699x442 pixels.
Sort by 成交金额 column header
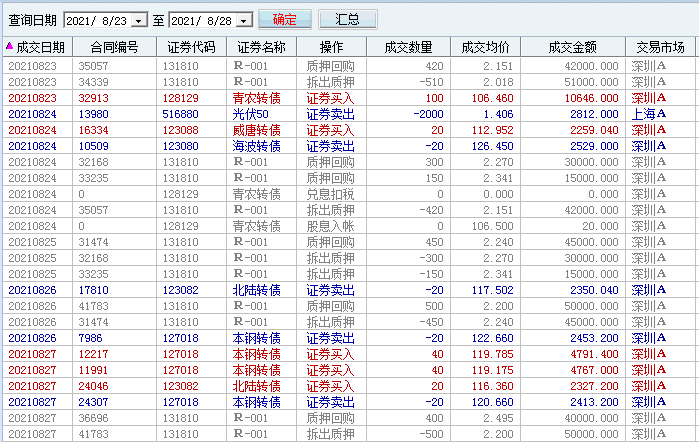pyautogui.click(x=573, y=47)
